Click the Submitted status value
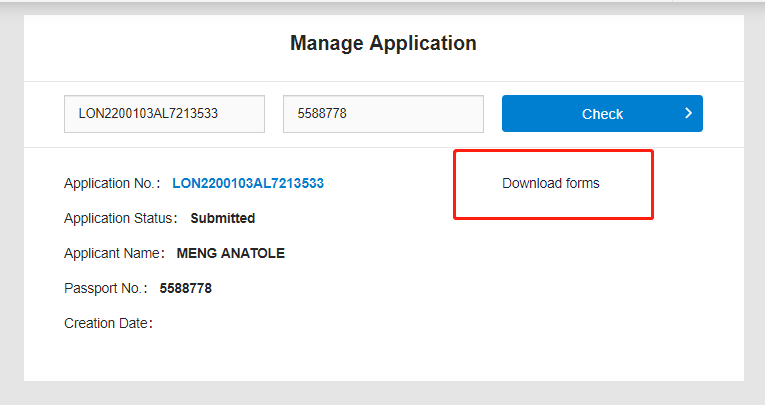 222,218
